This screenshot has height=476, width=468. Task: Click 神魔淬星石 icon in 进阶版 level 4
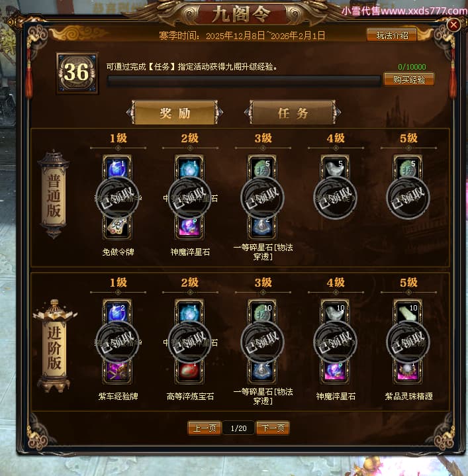click(335, 371)
